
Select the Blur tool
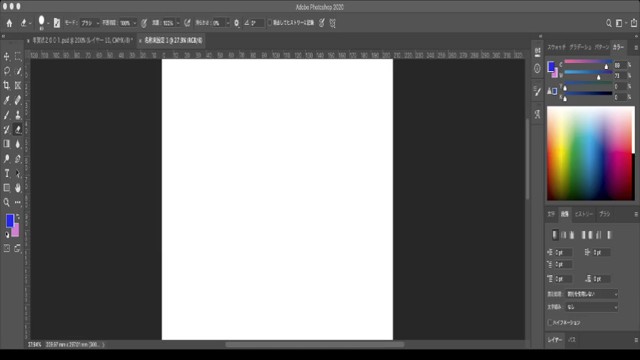coord(18,144)
